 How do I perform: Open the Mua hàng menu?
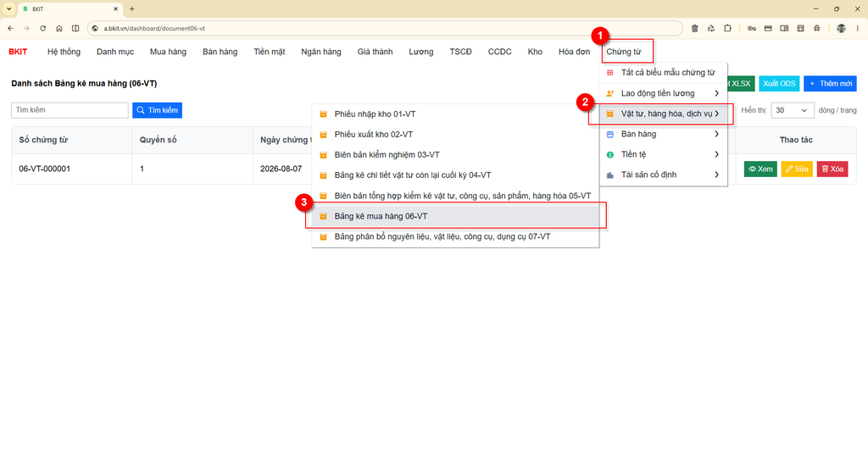pyautogui.click(x=168, y=52)
